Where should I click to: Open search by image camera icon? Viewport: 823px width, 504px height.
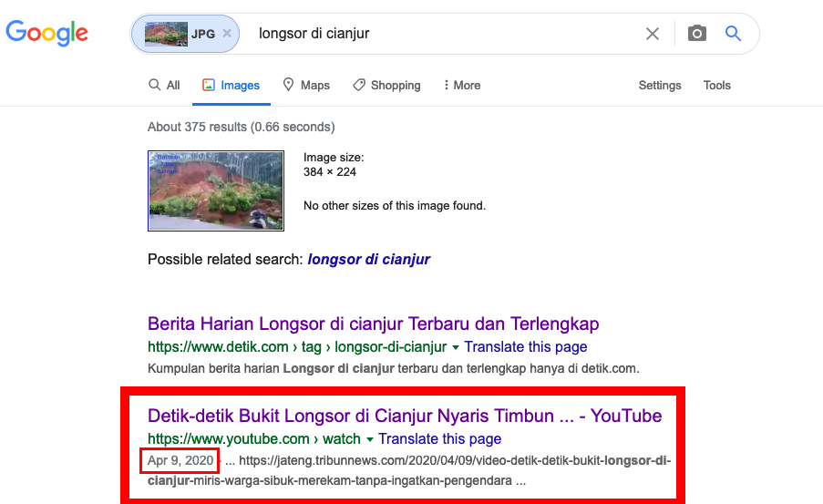click(x=696, y=33)
